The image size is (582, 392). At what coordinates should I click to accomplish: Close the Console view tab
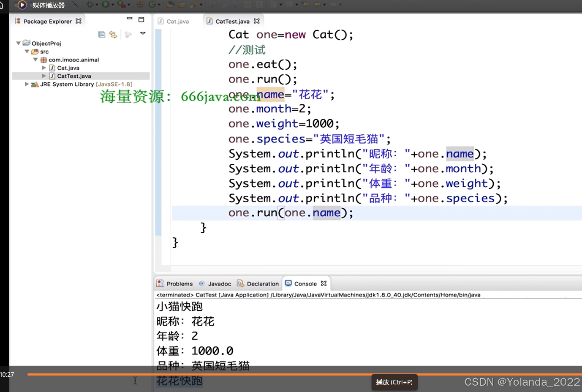tap(324, 283)
